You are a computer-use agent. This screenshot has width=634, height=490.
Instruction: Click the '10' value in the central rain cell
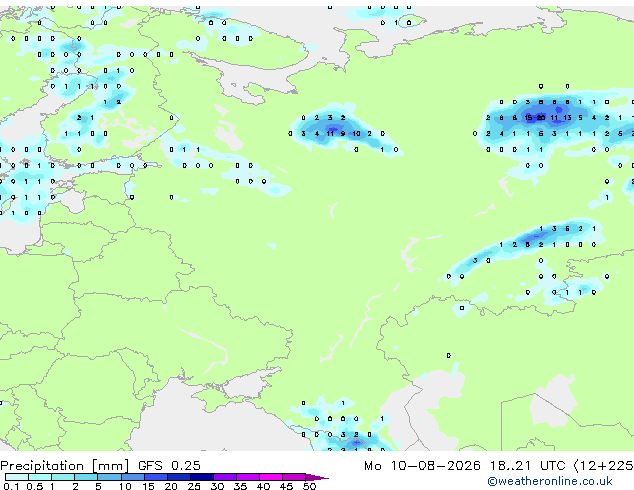[356, 133]
